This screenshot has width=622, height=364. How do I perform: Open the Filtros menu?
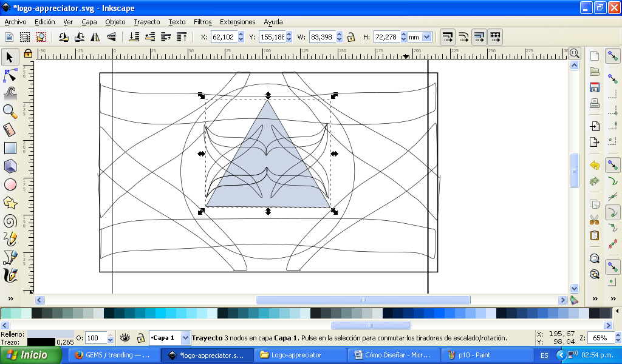[x=203, y=22]
